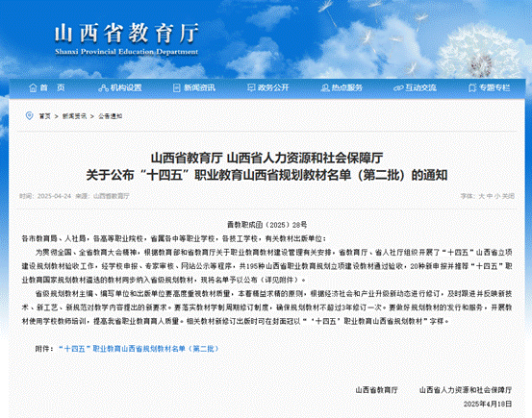Click the 热点服务 person icon
This screenshot has height=418, width=532.
[325, 88]
